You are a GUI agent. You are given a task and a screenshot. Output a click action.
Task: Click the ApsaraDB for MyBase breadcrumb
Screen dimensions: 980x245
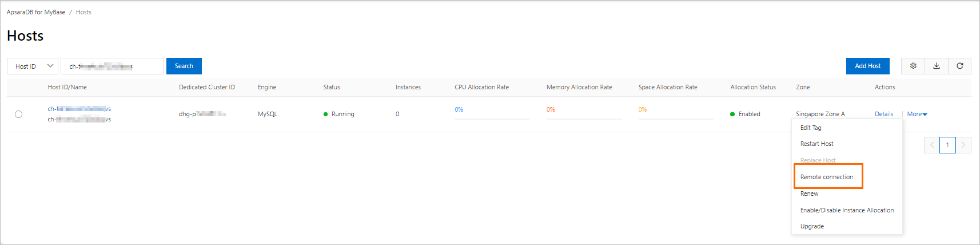coord(36,12)
